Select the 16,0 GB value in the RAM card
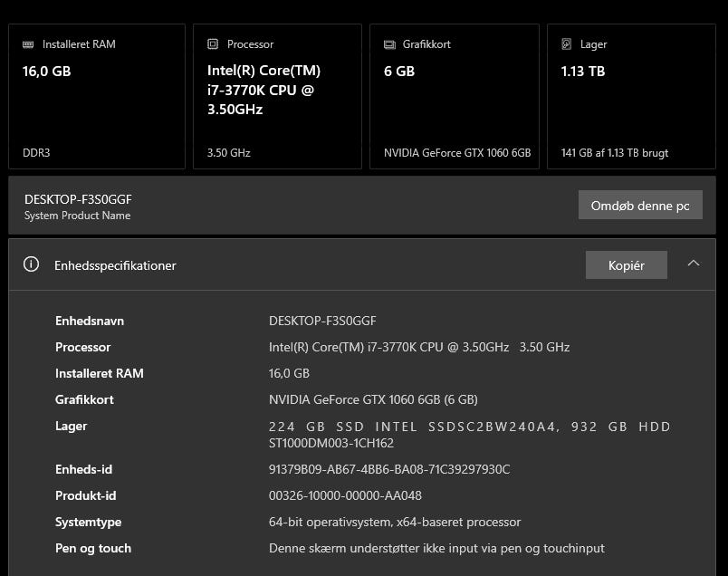This screenshot has height=576, width=728. [46, 71]
